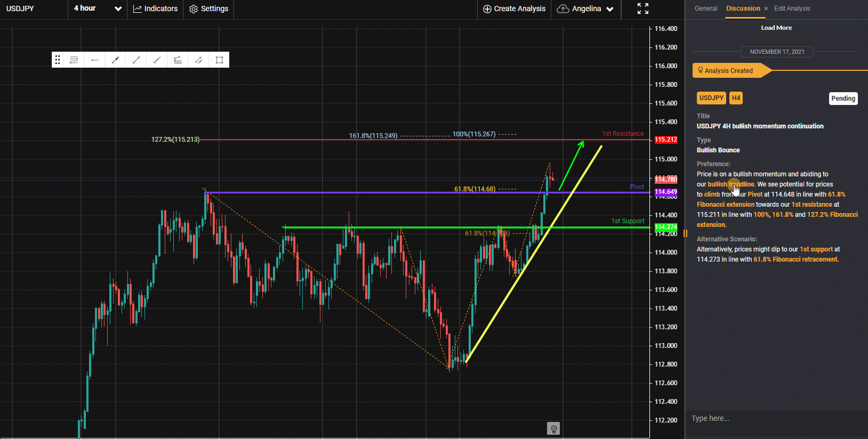
Task: Click the Analysis Created banner
Action: 732,70
